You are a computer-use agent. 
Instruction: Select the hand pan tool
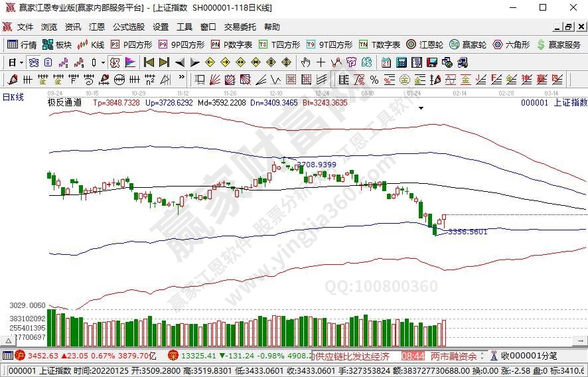tap(305, 62)
